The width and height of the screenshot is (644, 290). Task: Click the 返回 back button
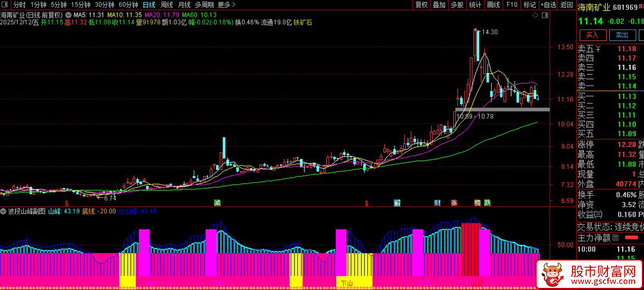[x=566, y=5]
